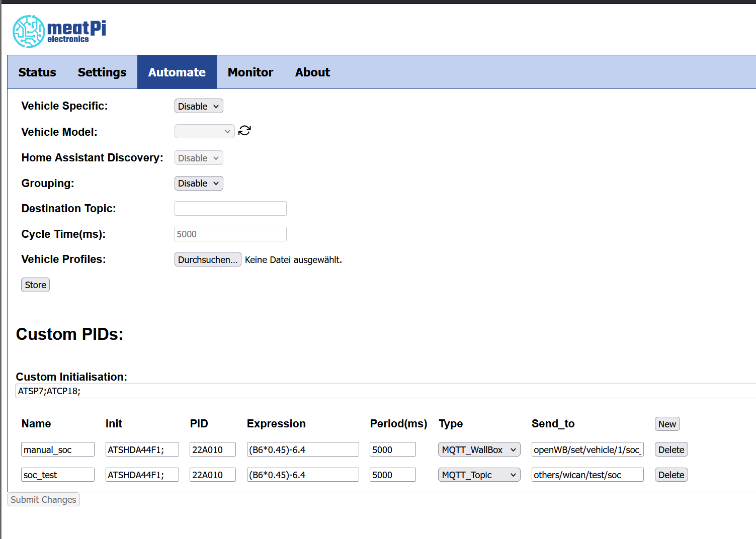Open the Vehicle Model dropdown
Screen dimensions: 756x539
pyautogui.click(x=204, y=132)
